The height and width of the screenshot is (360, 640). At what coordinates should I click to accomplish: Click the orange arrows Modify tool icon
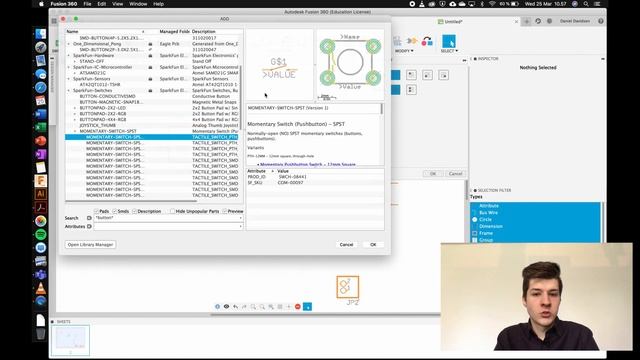tap(412, 41)
